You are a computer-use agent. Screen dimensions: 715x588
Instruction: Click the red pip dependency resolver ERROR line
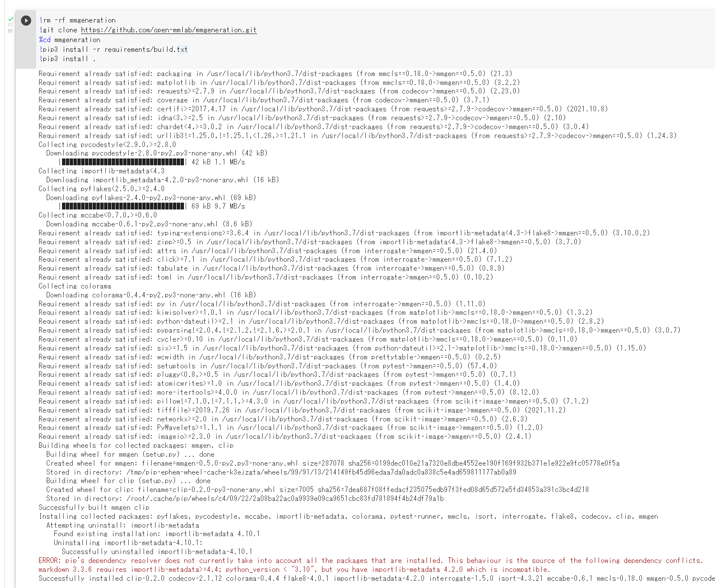(x=370, y=560)
